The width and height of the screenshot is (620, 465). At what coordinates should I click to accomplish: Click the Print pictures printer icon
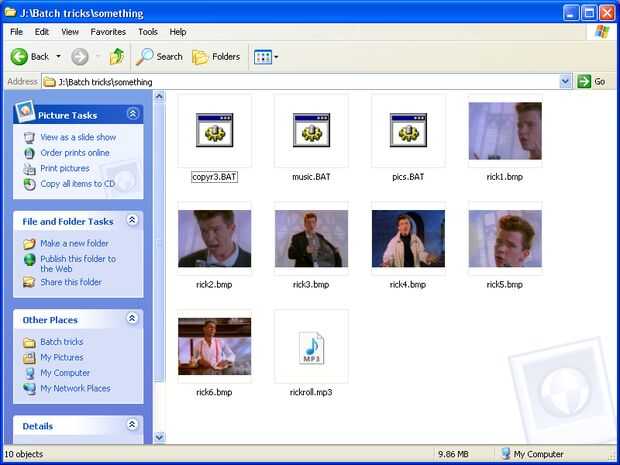30,169
